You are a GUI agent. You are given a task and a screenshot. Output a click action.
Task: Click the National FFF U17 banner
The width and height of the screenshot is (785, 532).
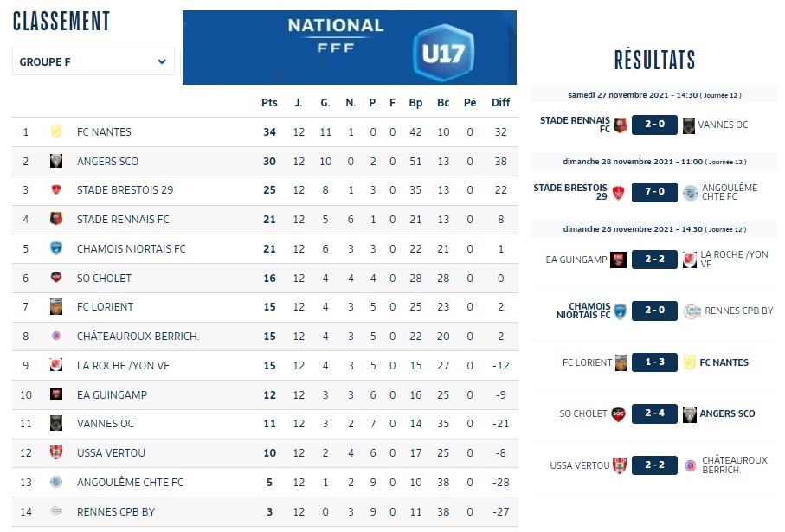click(x=349, y=48)
